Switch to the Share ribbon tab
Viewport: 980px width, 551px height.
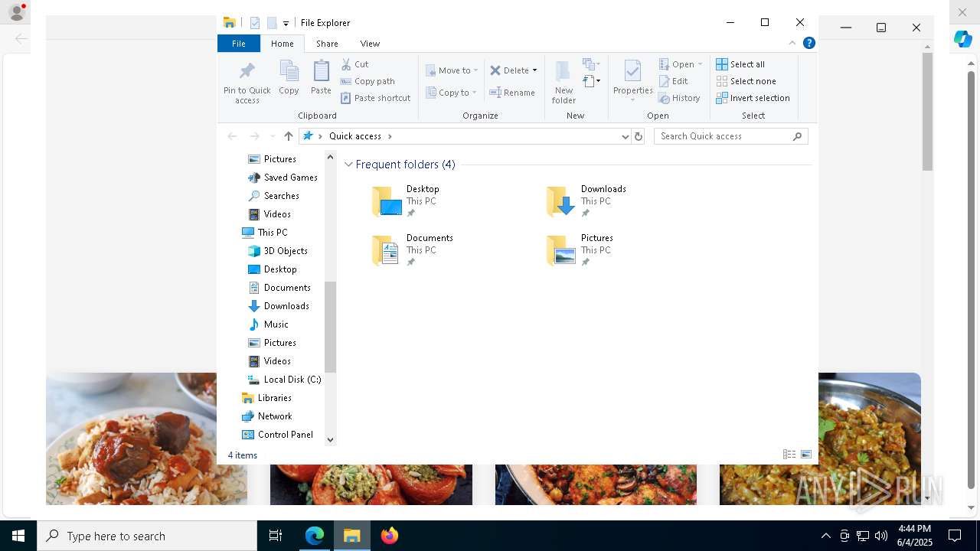click(327, 44)
